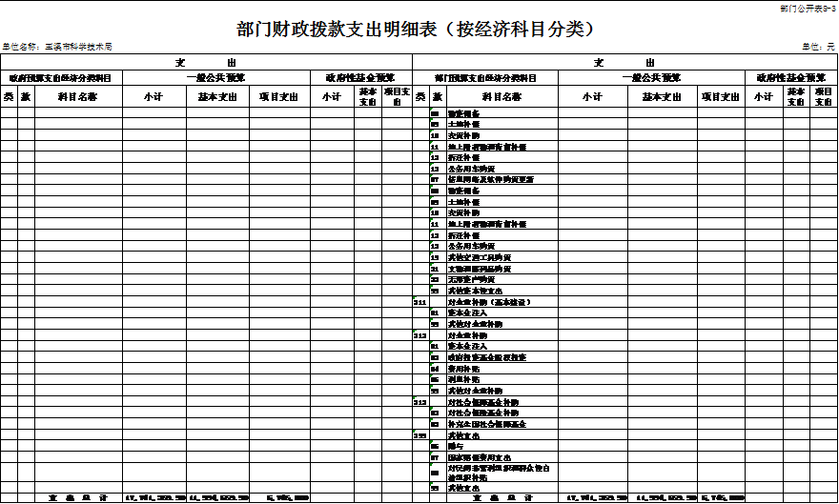Click the right-half 科目名称 column header
The height and width of the screenshot is (504, 839).
[x=501, y=96]
